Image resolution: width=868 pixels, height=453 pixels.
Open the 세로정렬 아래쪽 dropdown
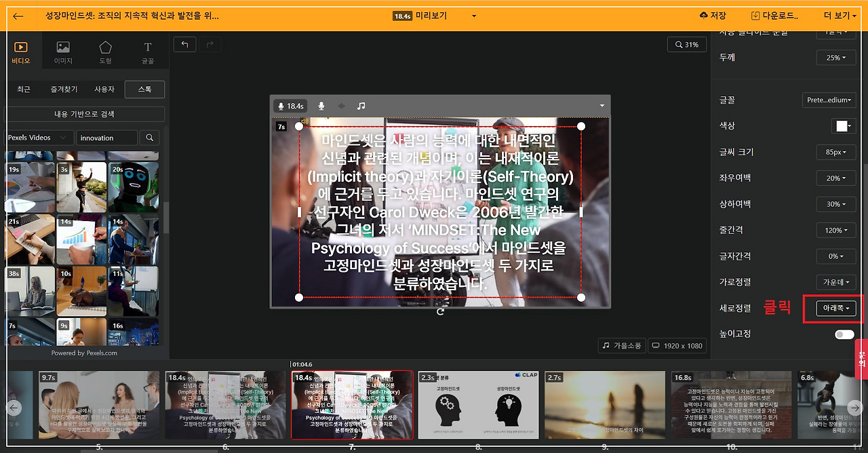835,309
